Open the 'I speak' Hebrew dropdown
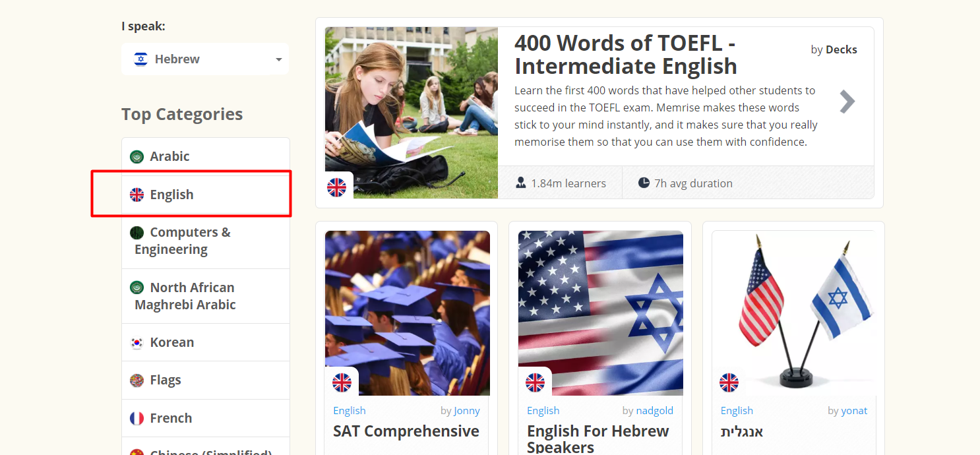Image resolution: width=980 pixels, height=455 pixels. pyautogui.click(x=205, y=59)
